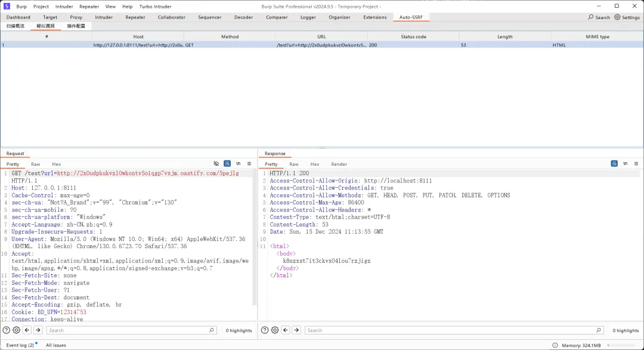Screen dimensions: 644x350
Task: Sort results by the Status code column
Action: coord(413,36)
